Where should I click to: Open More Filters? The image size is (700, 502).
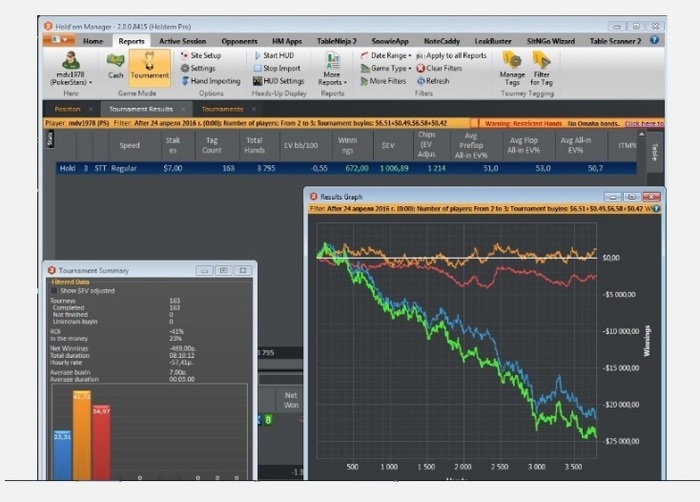[x=383, y=81]
